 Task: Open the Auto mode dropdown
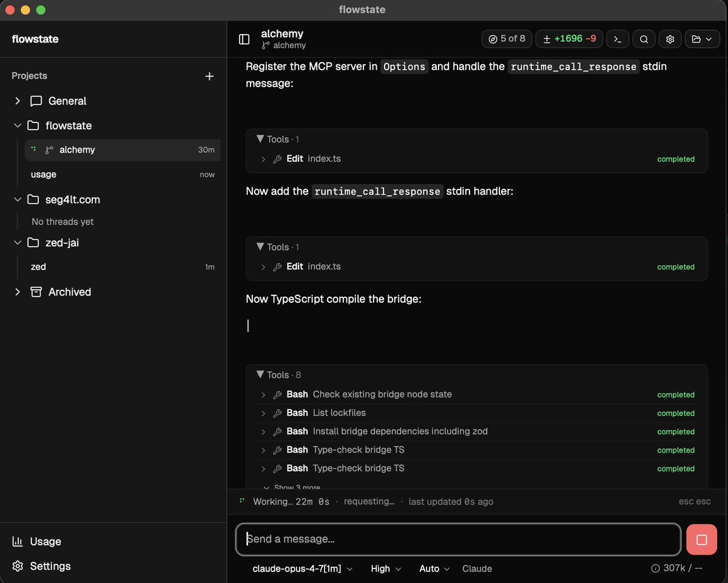(x=434, y=568)
